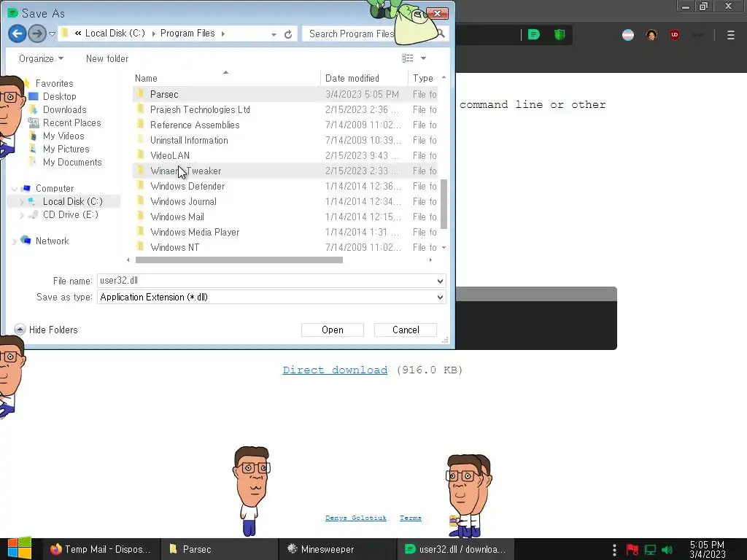This screenshot has width=747, height=560.
Task: Click New folder in the toolbar
Action: [107, 58]
